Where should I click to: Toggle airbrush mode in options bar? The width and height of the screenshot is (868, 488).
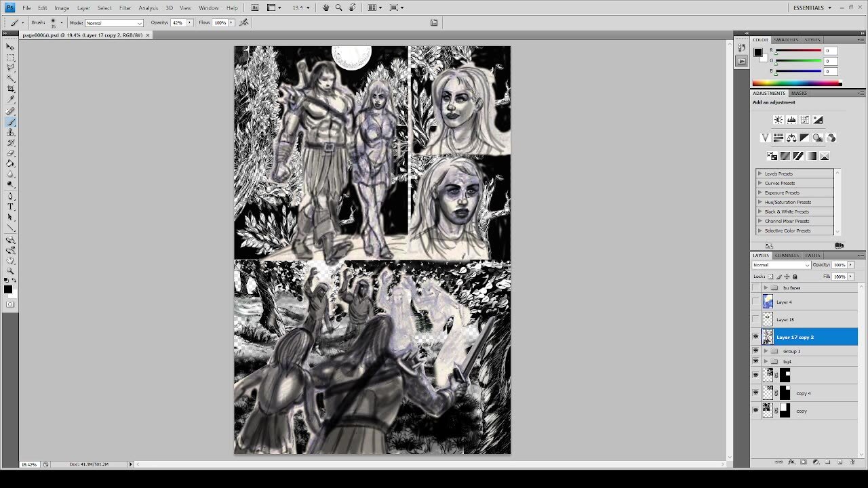[x=244, y=22]
